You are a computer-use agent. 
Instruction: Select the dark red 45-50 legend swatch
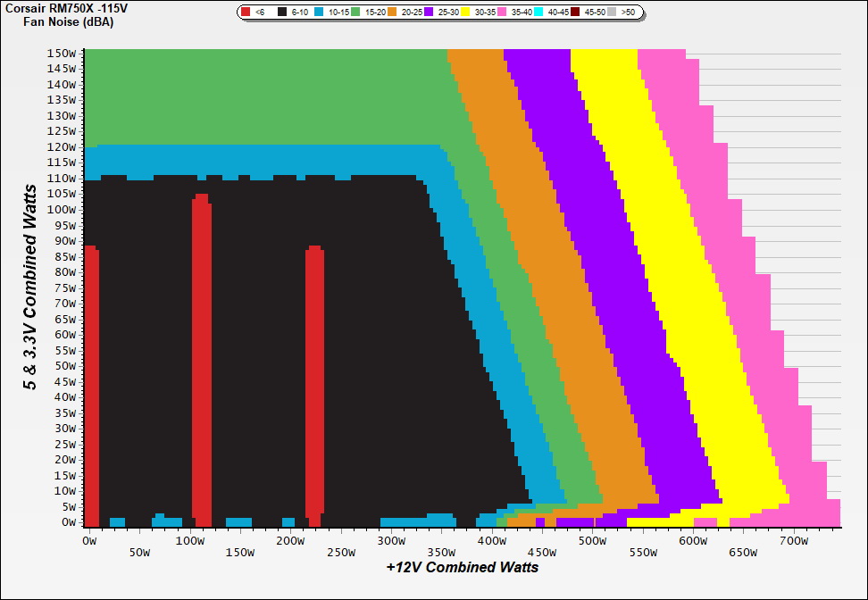click(575, 12)
